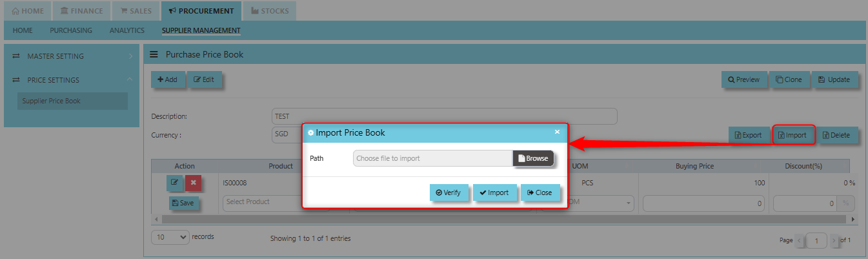Click the Choose file to import path field
The height and width of the screenshot is (259, 868).
[432, 158]
